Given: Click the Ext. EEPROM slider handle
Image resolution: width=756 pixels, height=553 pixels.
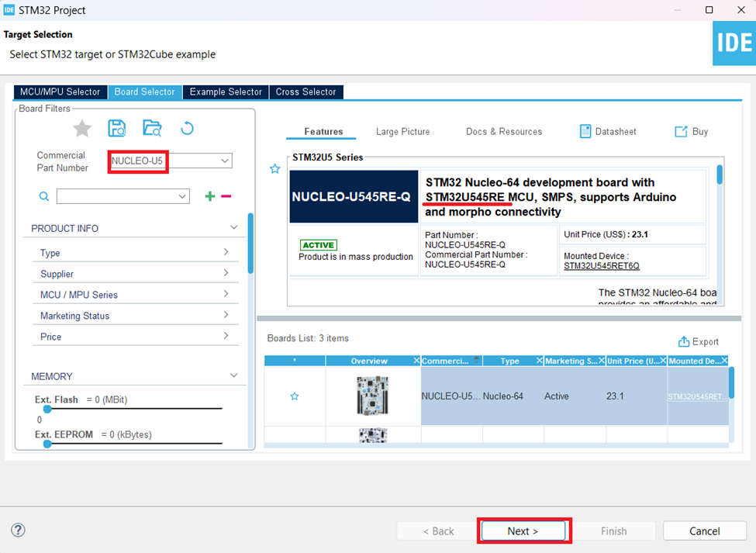Looking at the screenshot, I should [47, 444].
